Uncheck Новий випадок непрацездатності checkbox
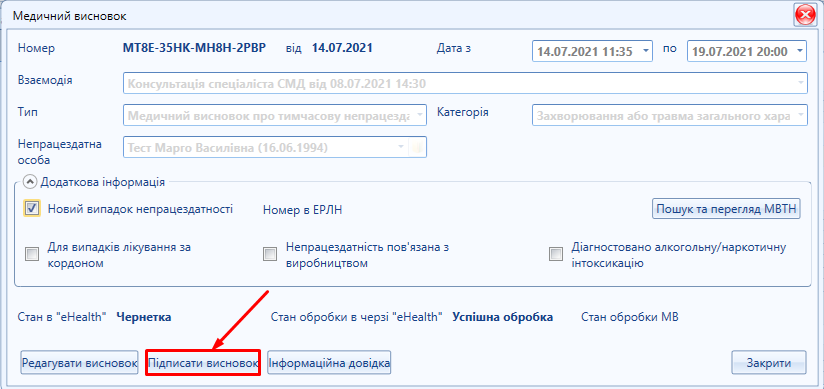This screenshot has height=389, width=824. 32,209
